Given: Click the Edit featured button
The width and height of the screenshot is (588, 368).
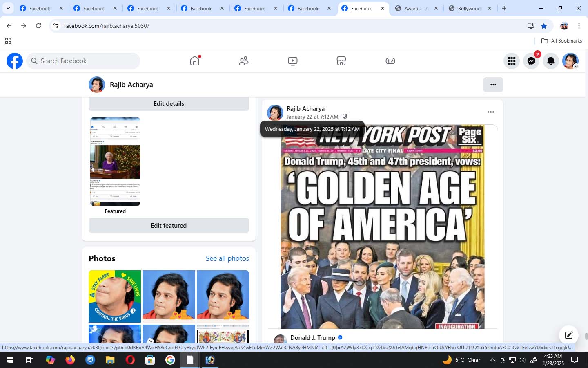Looking at the screenshot, I should pyautogui.click(x=169, y=226).
